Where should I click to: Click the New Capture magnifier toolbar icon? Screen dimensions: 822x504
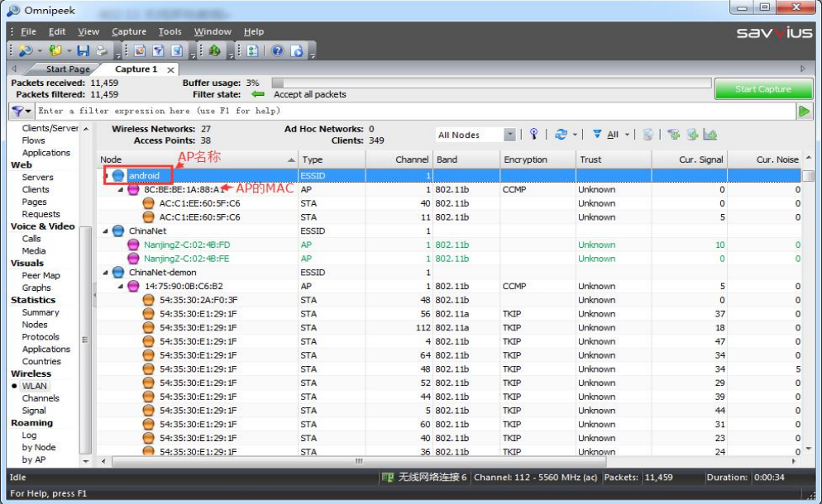(x=25, y=51)
